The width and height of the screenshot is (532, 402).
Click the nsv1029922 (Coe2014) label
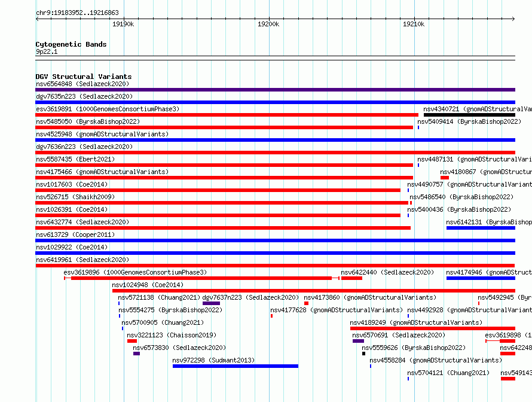click(x=72, y=247)
